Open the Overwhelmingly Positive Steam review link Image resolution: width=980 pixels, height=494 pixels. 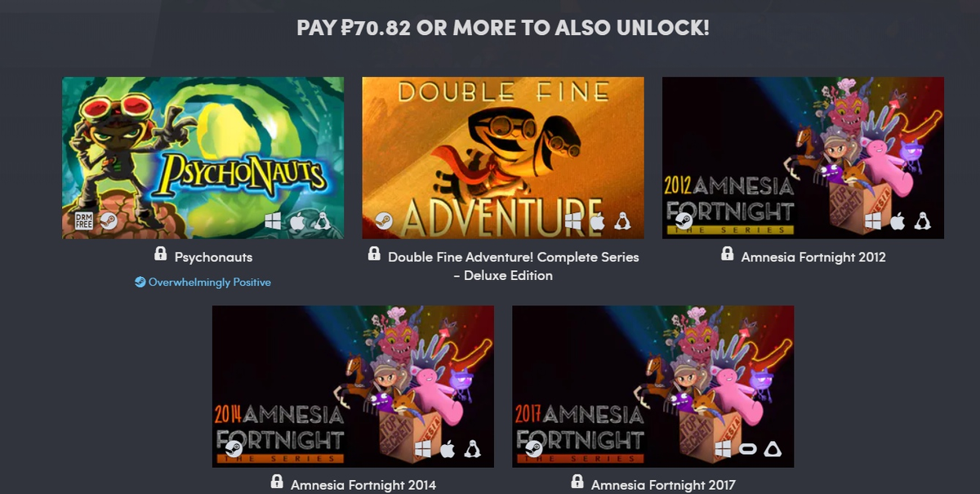click(x=203, y=282)
